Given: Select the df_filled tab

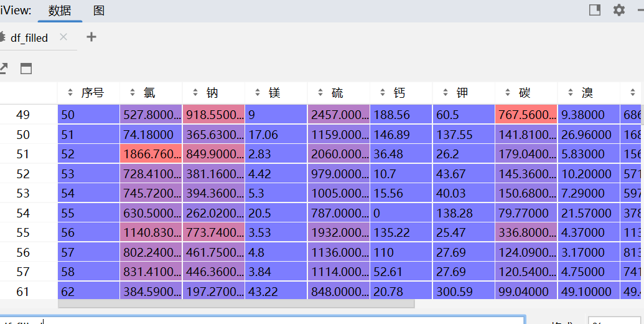Looking at the screenshot, I should tap(29, 38).
